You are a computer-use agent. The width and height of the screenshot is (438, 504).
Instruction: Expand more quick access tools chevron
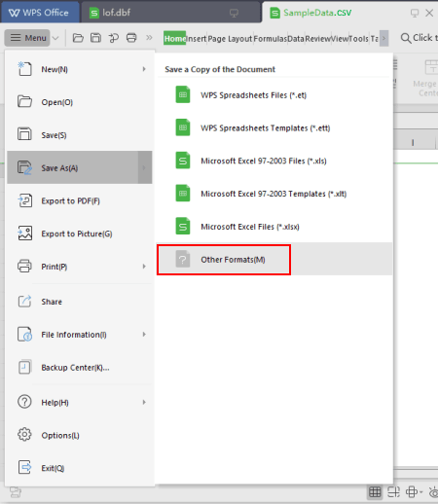point(149,38)
